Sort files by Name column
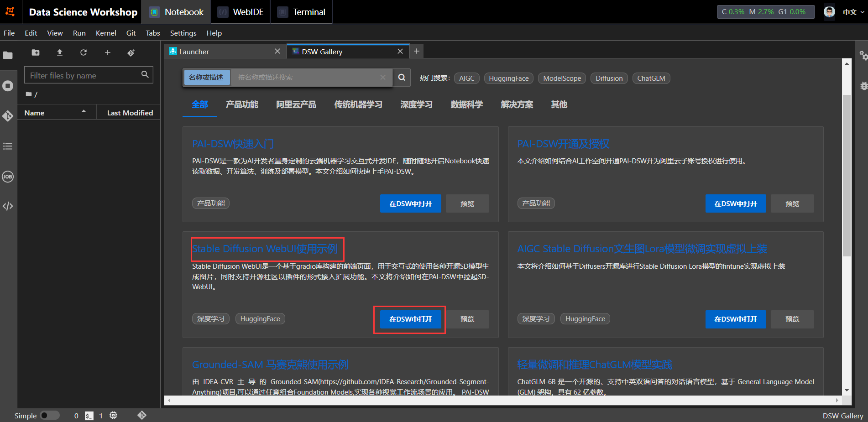This screenshot has height=422, width=868. [57, 113]
